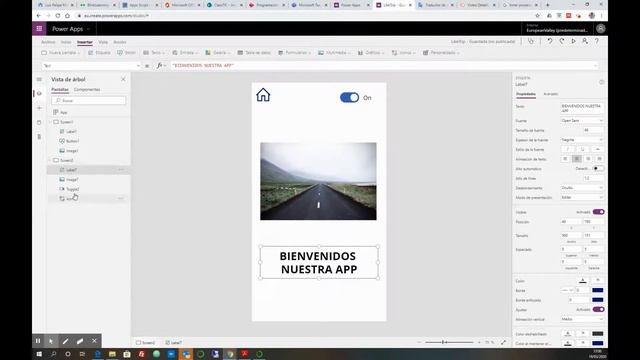
Task: Open the Desbordamiento dropdown
Action: [x=582, y=188]
